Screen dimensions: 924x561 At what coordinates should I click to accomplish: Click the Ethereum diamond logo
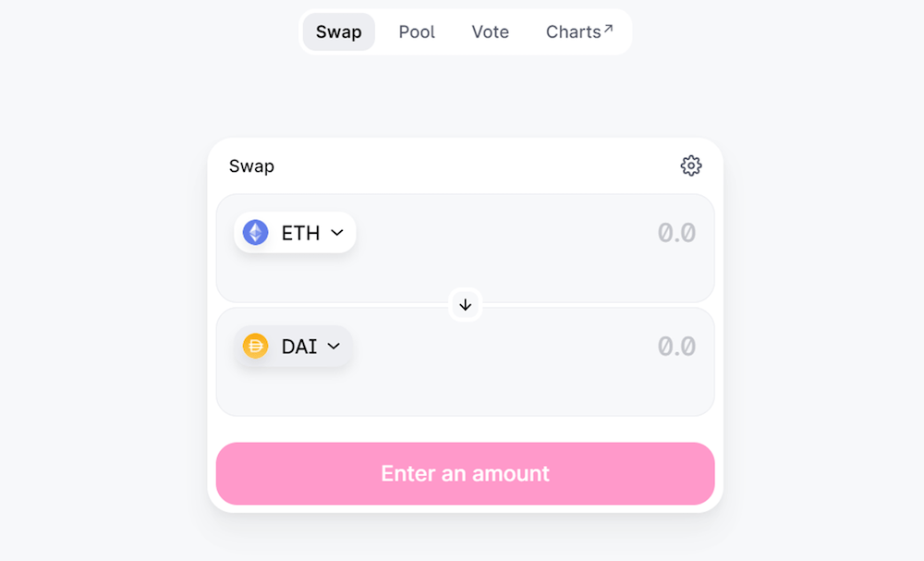pos(256,233)
